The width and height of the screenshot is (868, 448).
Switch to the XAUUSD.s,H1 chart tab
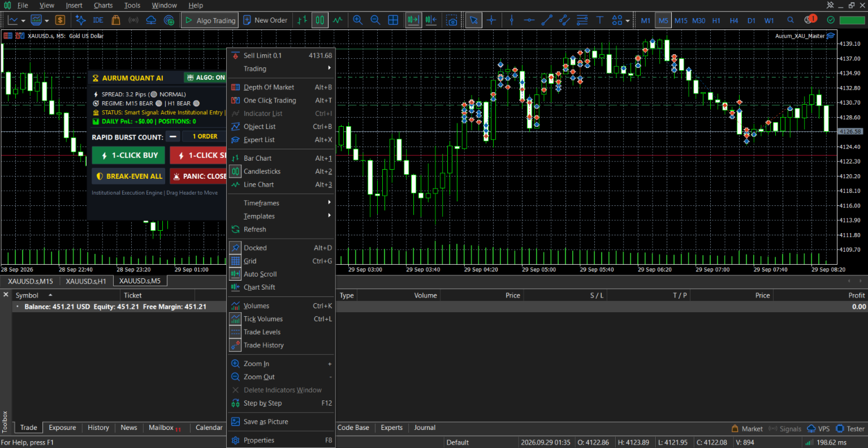click(86, 281)
